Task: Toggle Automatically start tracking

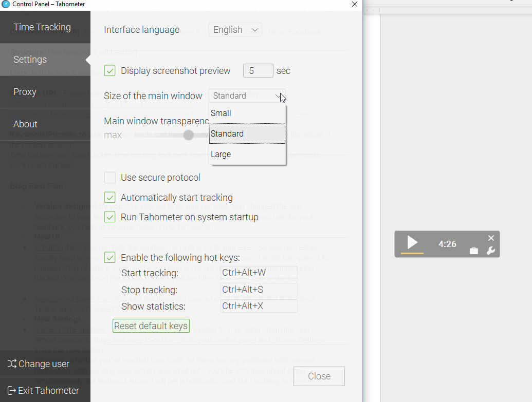Action: [x=110, y=198]
